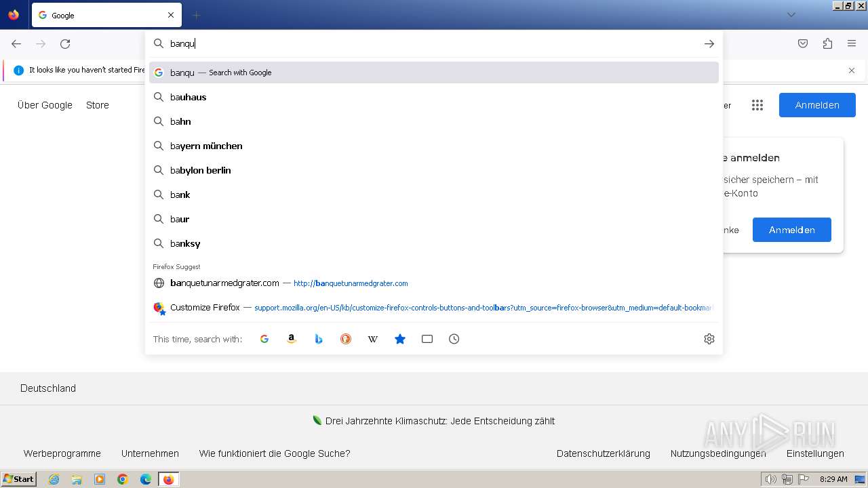Open the Datenschutzerklärung footer link

(x=604, y=453)
